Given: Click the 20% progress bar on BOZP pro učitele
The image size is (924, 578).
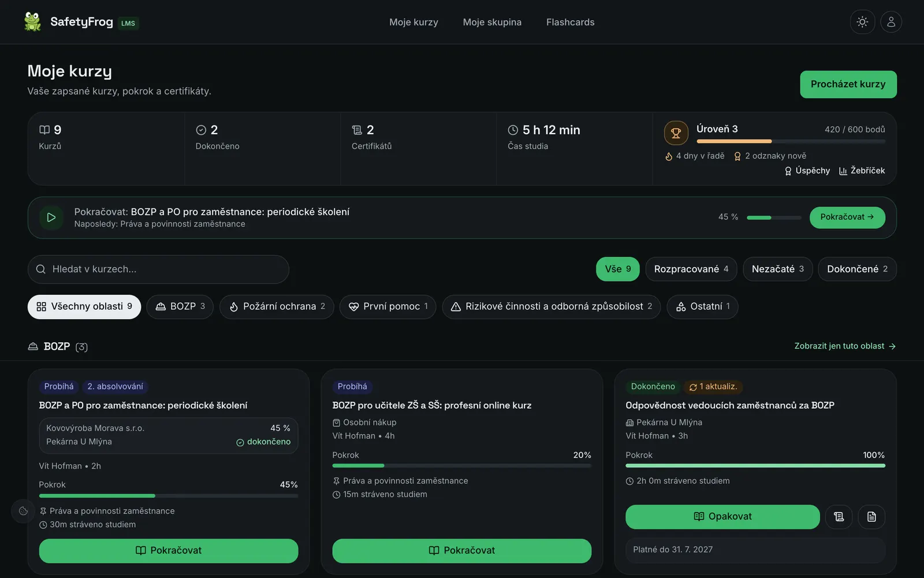Looking at the screenshot, I should click(462, 466).
